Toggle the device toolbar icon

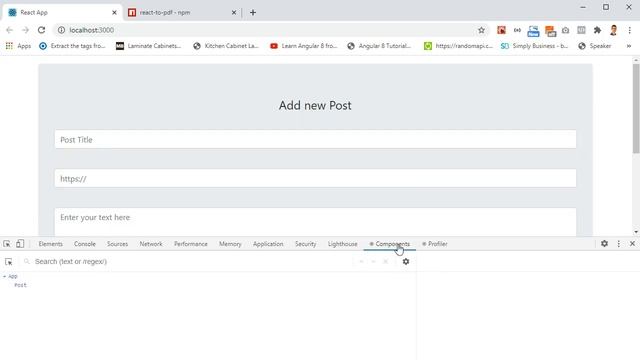click(x=20, y=244)
